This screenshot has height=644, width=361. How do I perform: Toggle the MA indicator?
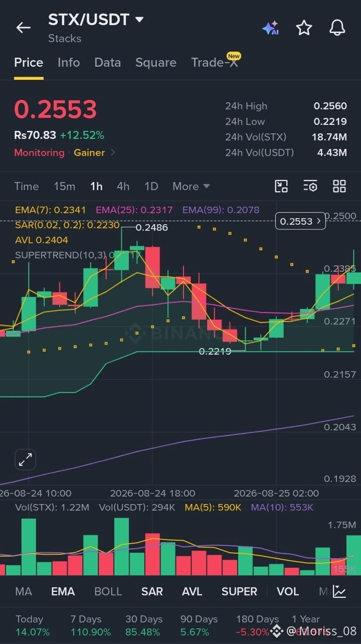[24, 592]
